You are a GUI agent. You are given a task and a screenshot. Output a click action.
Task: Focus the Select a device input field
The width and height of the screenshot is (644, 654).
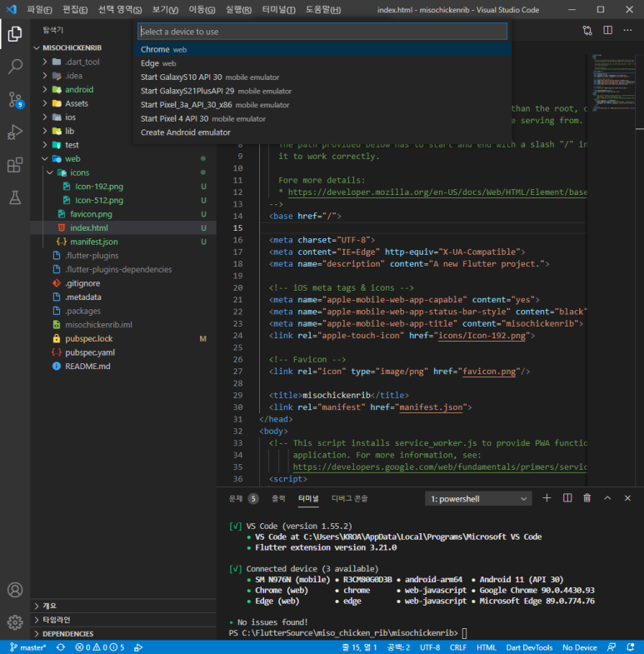coord(322,32)
